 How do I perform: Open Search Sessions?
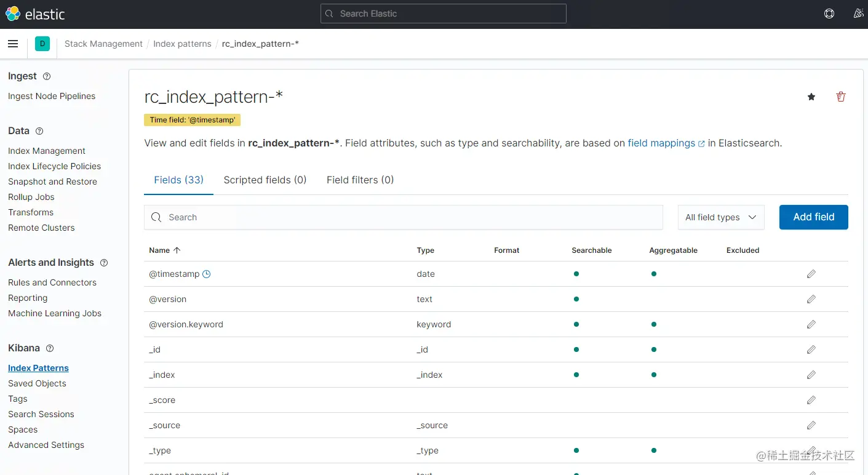pyautogui.click(x=41, y=414)
